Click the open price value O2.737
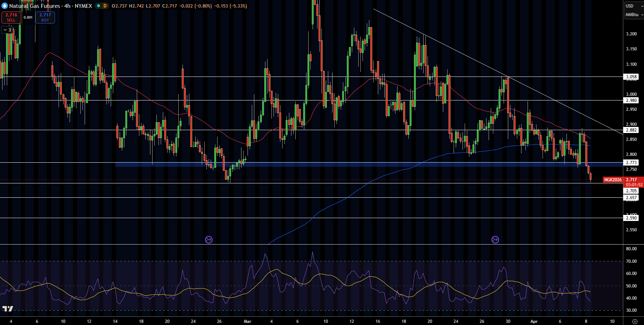The image size is (644, 325). point(119,6)
